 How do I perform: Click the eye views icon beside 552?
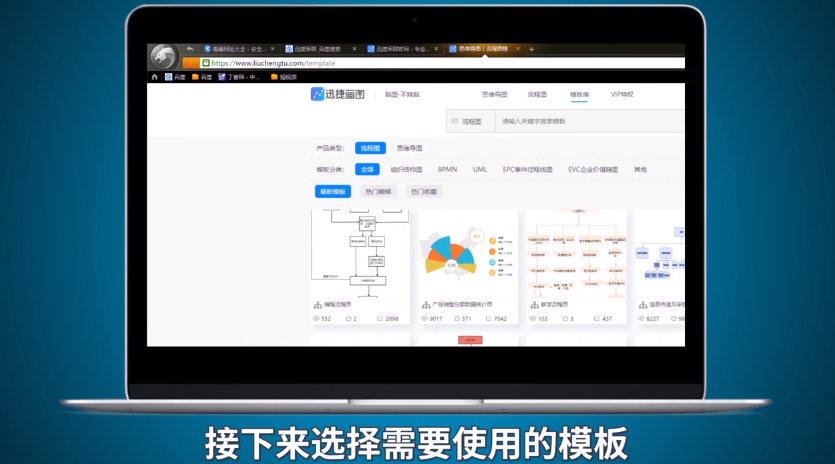coord(316,319)
